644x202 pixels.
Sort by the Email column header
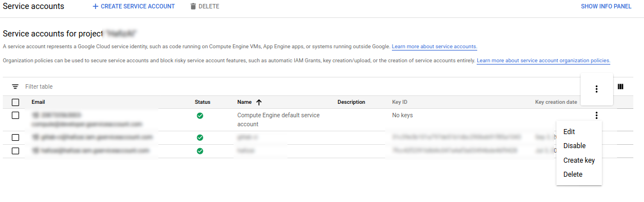pos(38,102)
